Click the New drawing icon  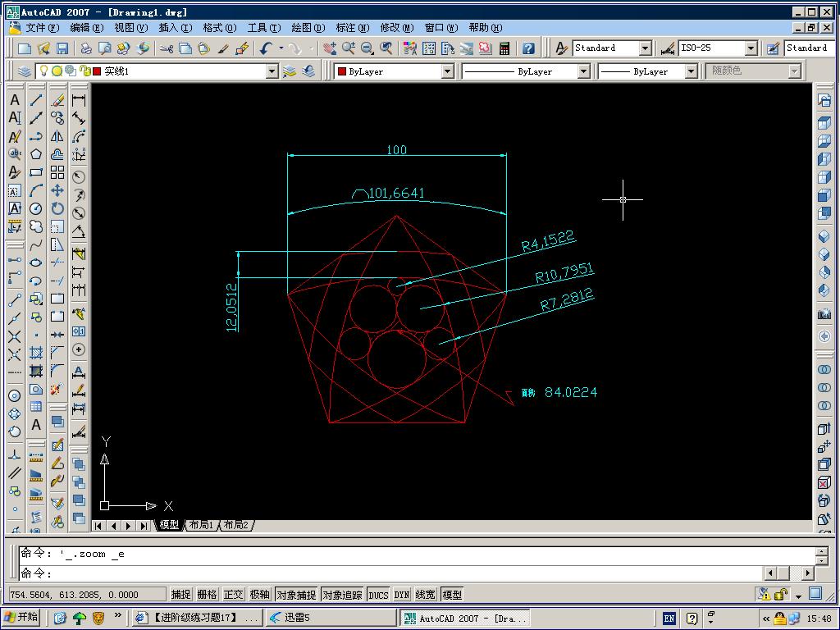[x=24, y=48]
